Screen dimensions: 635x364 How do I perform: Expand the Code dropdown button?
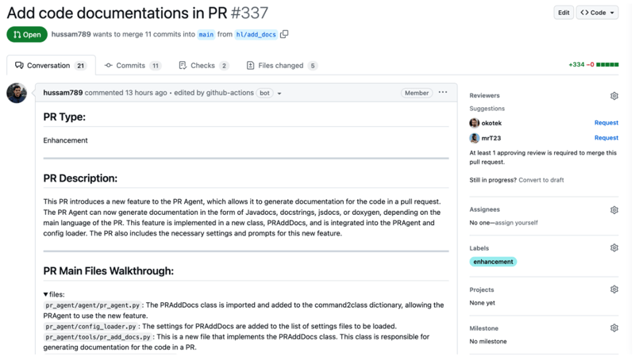point(597,13)
